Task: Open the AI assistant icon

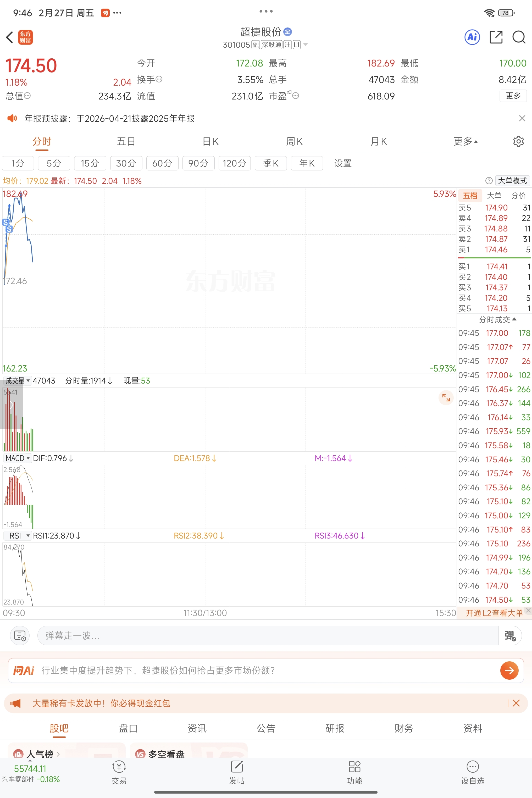Action: click(472, 37)
